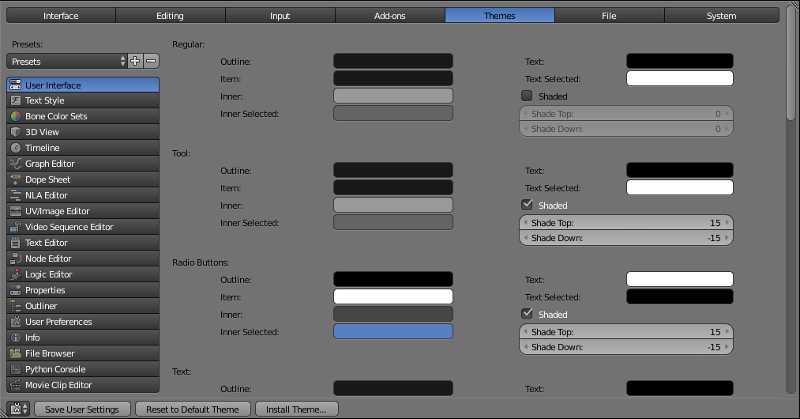Viewport: 800px width, 419px height.
Task: Click Save User Settings button
Action: point(83,409)
